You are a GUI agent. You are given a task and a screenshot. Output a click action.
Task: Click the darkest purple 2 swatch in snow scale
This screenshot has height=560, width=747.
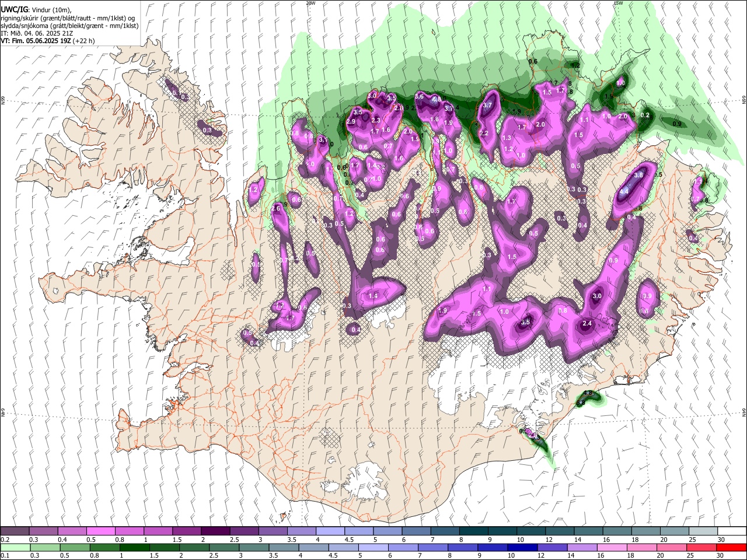pos(215,531)
